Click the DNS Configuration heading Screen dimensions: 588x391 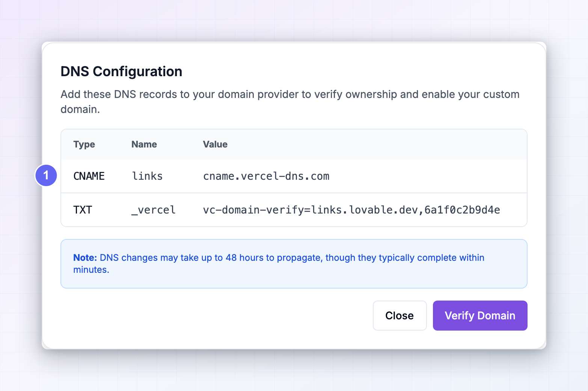pos(121,71)
